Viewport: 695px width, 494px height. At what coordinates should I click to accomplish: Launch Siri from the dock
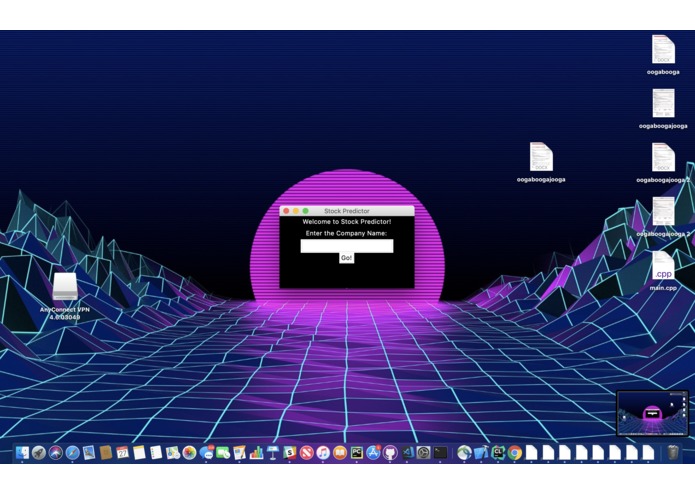[x=55, y=452]
